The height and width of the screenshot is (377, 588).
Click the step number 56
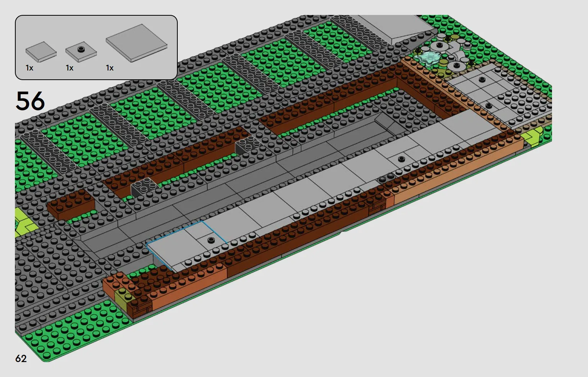point(30,101)
